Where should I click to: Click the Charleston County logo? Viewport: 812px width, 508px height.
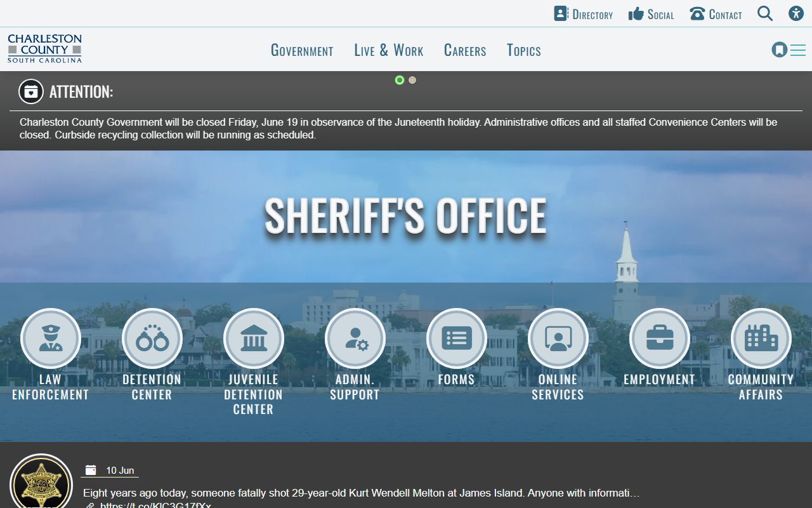click(44, 49)
